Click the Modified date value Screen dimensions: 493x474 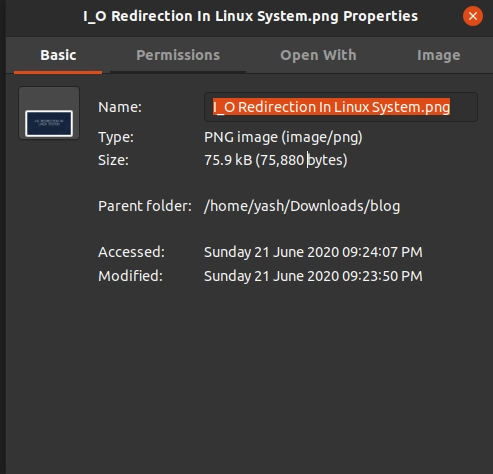click(313, 276)
